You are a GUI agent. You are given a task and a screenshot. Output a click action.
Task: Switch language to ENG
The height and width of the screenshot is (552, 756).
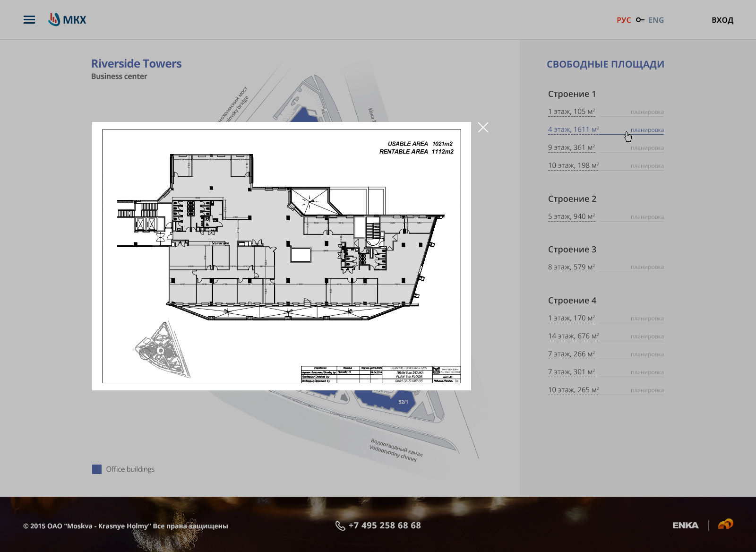pyautogui.click(x=656, y=20)
